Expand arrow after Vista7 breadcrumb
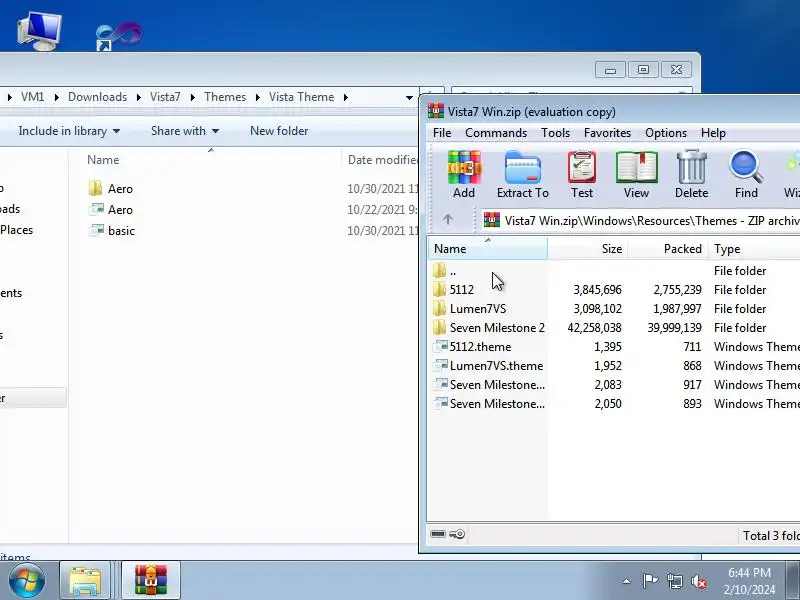The height and width of the screenshot is (600, 800). coord(192,97)
